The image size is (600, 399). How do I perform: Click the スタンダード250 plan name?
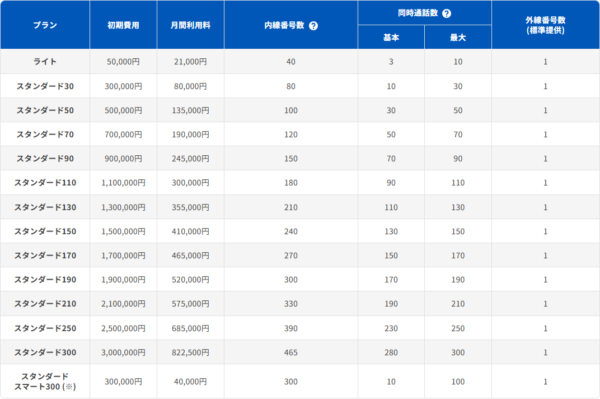(45, 328)
